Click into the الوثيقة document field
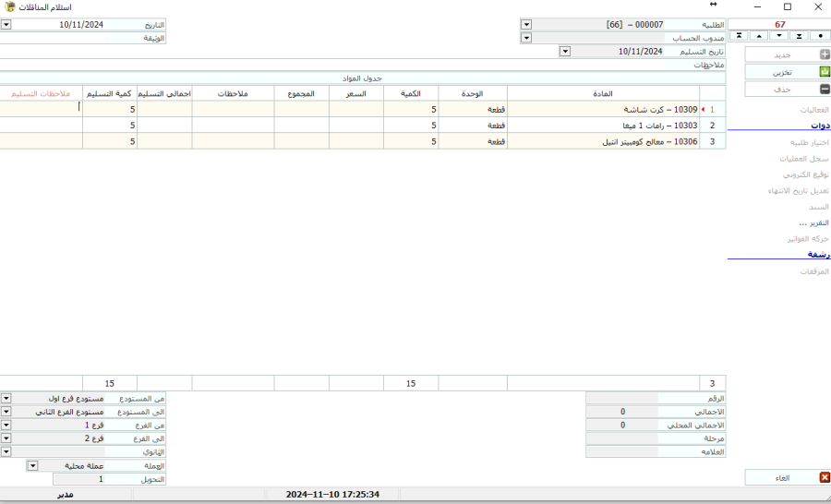This screenshot has width=831, height=504. click(53, 38)
